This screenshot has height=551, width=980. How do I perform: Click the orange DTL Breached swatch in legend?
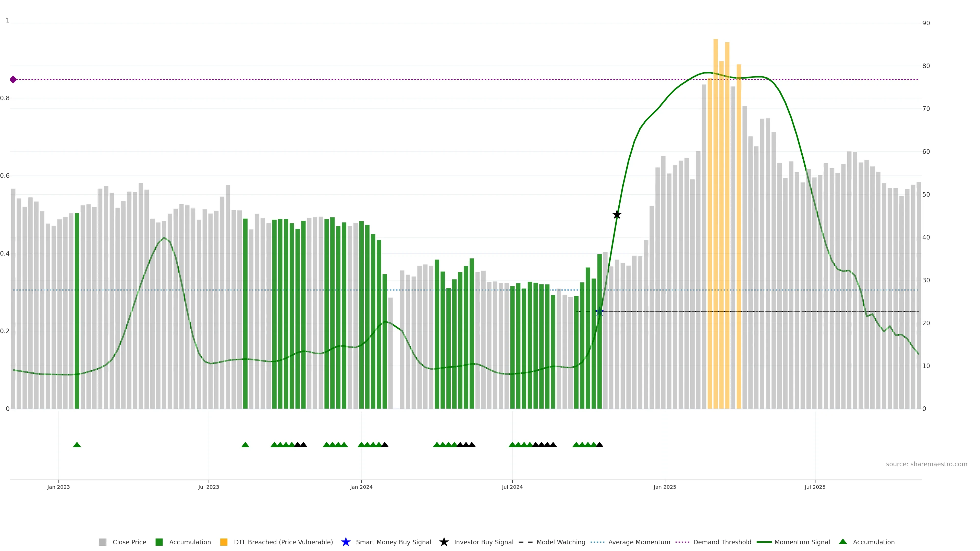tap(224, 542)
